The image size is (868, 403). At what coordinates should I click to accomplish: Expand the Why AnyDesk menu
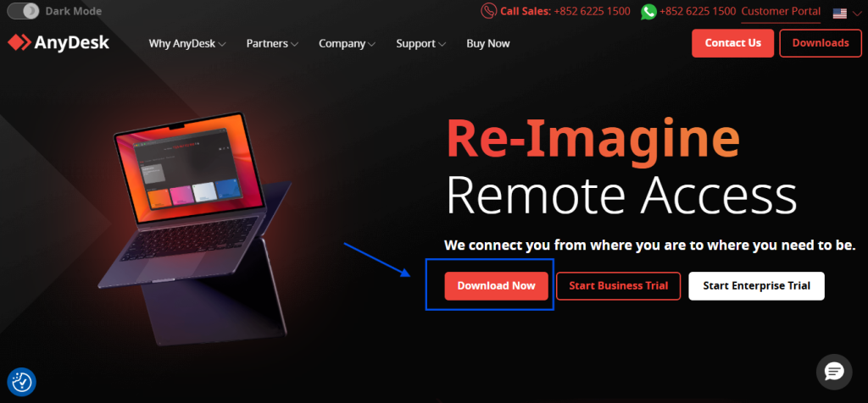pyautogui.click(x=187, y=44)
